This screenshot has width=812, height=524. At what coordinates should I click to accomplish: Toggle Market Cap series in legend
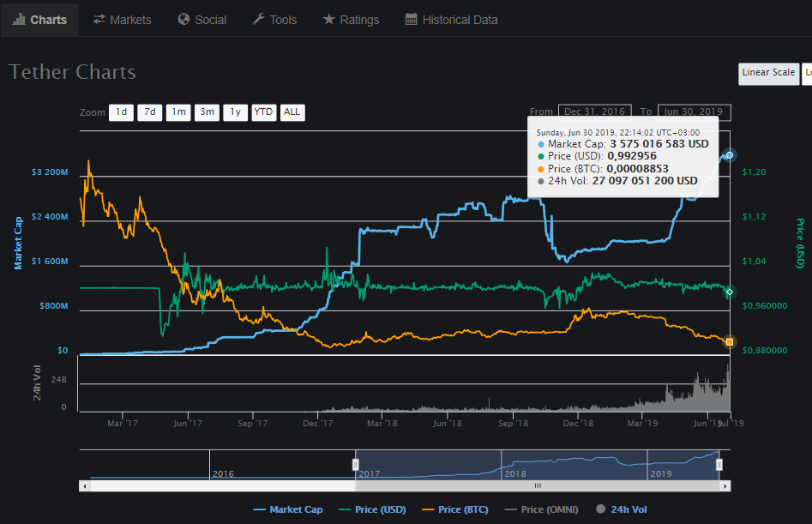coord(288,509)
